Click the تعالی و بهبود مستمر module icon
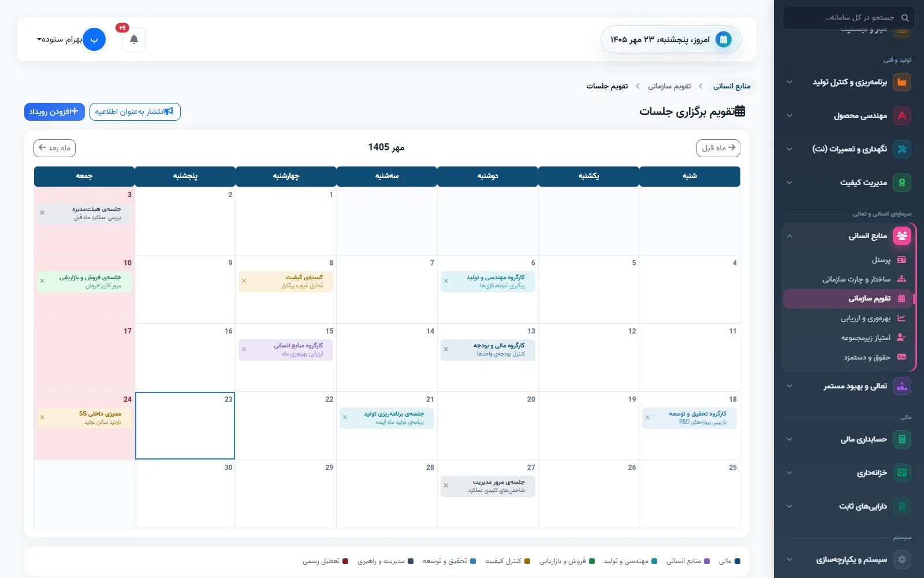924x578 pixels. click(x=902, y=386)
